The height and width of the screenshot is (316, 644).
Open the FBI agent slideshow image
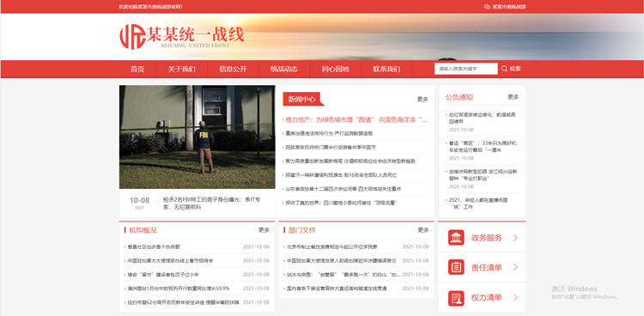tap(197, 137)
